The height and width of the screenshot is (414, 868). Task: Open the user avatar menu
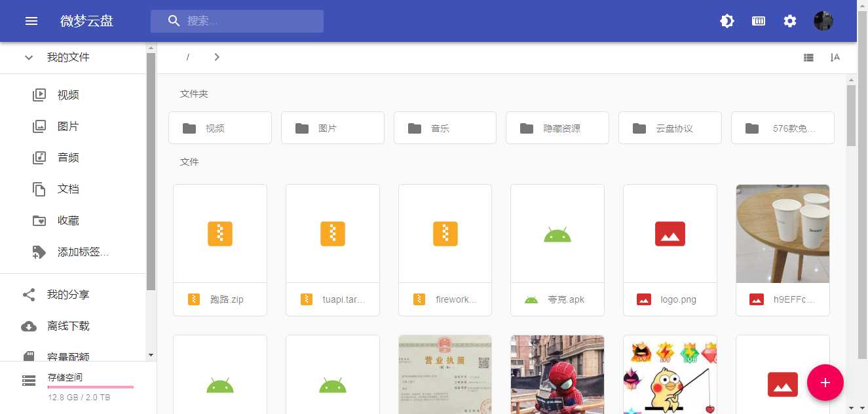[823, 21]
